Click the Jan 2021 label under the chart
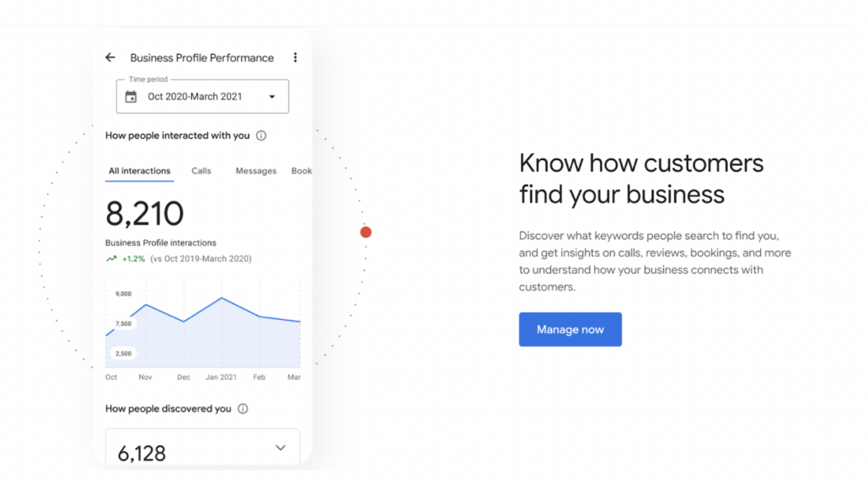The height and width of the screenshot is (485, 868). click(x=221, y=377)
